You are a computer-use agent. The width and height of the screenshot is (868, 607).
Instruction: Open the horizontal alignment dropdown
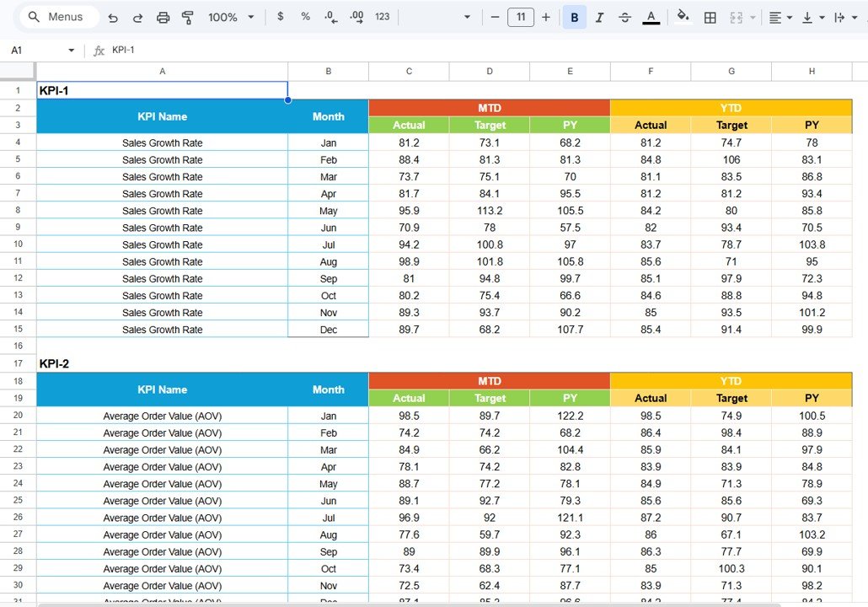(780, 17)
